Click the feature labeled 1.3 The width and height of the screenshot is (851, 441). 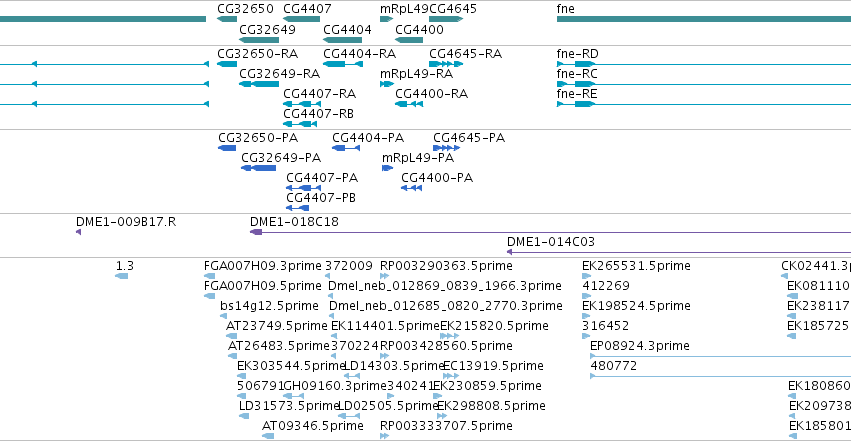(x=125, y=266)
